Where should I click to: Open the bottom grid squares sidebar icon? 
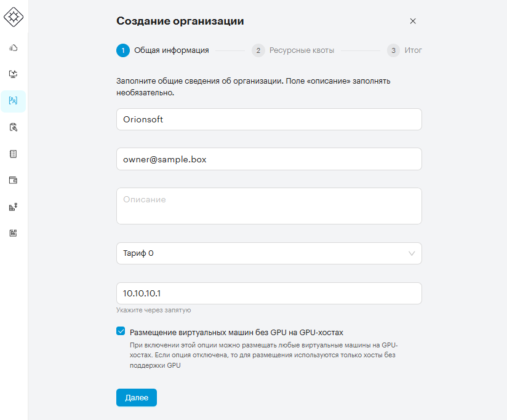(x=14, y=233)
